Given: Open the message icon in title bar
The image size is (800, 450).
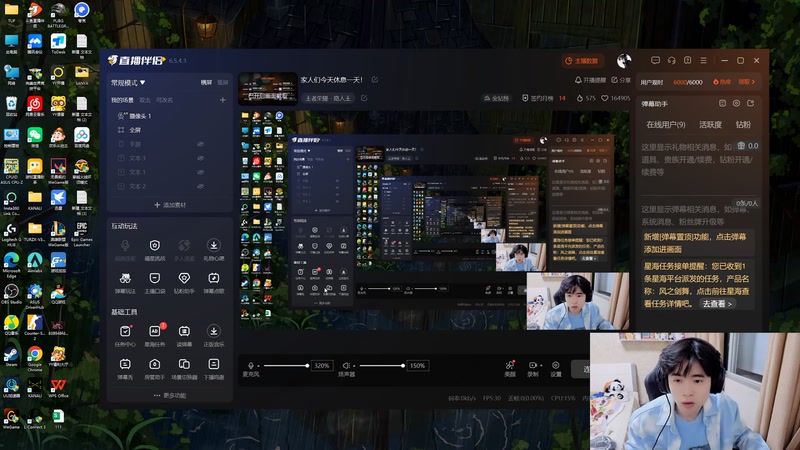Looking at the screenshot, I should (x=656, y=60).
